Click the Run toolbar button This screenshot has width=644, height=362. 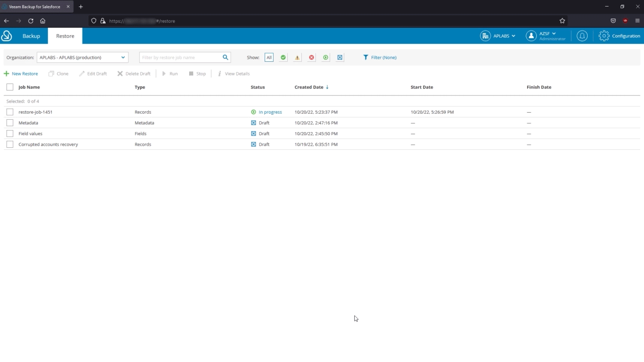point(170,73)
